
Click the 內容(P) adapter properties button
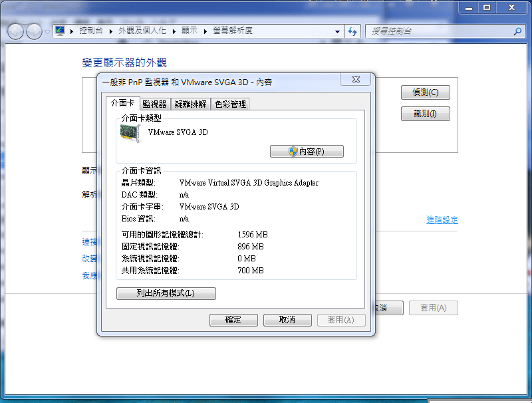click(x=307, y=152)
